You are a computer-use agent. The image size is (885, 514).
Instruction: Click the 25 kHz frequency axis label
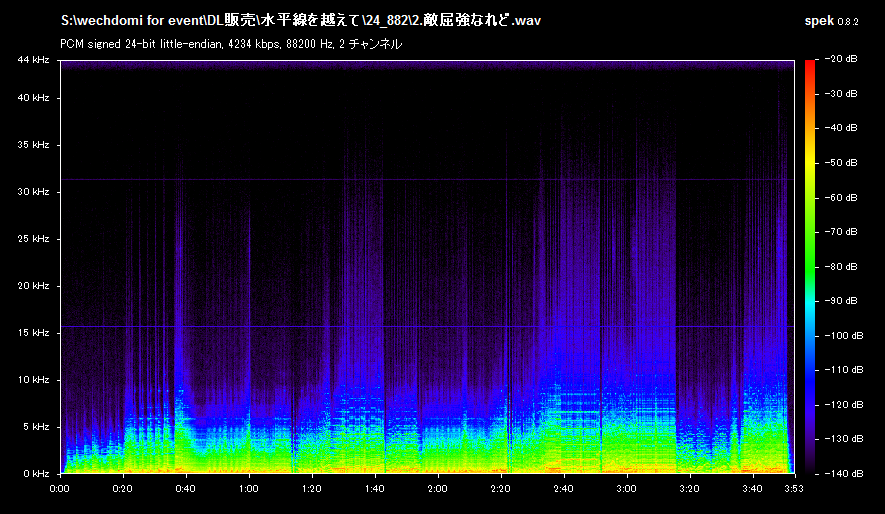[33, 239]
